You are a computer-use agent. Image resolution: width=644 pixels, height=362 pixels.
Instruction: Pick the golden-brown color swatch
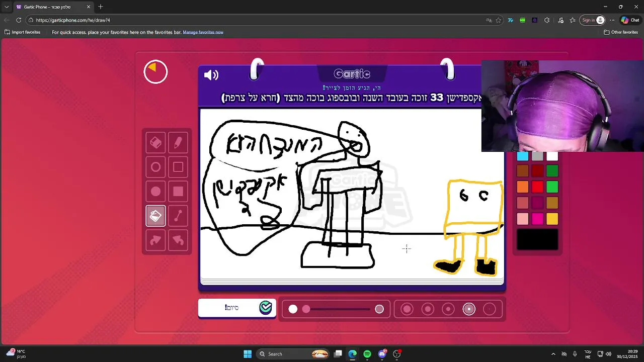pos(552,203)
